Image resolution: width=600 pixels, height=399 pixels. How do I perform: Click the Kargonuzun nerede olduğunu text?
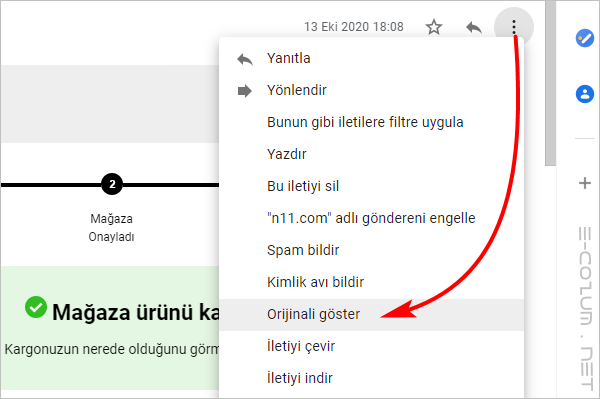pos(112,349)
